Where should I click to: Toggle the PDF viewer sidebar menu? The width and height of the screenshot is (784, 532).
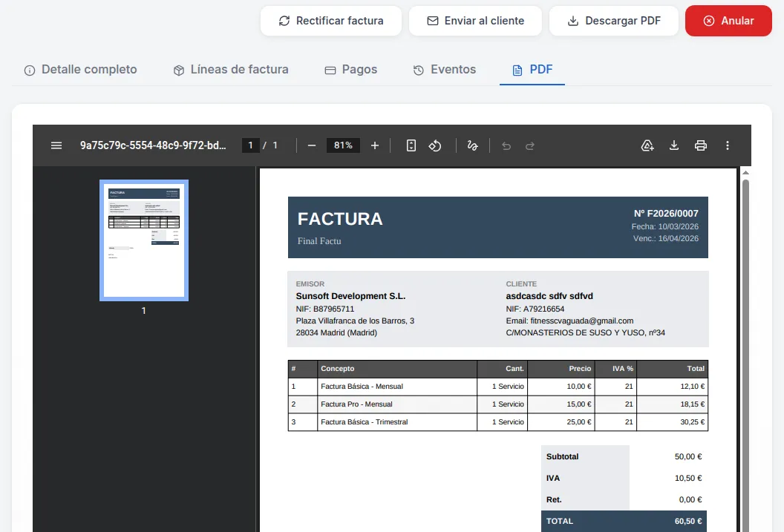pos(56,145)
